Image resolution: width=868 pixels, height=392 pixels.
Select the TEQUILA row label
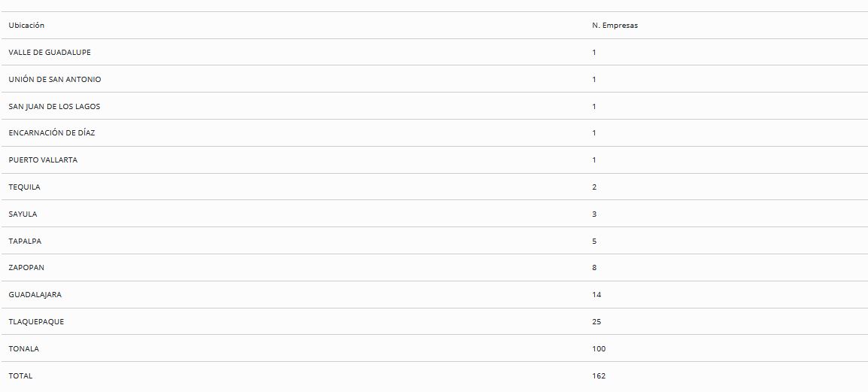(24, 187)
